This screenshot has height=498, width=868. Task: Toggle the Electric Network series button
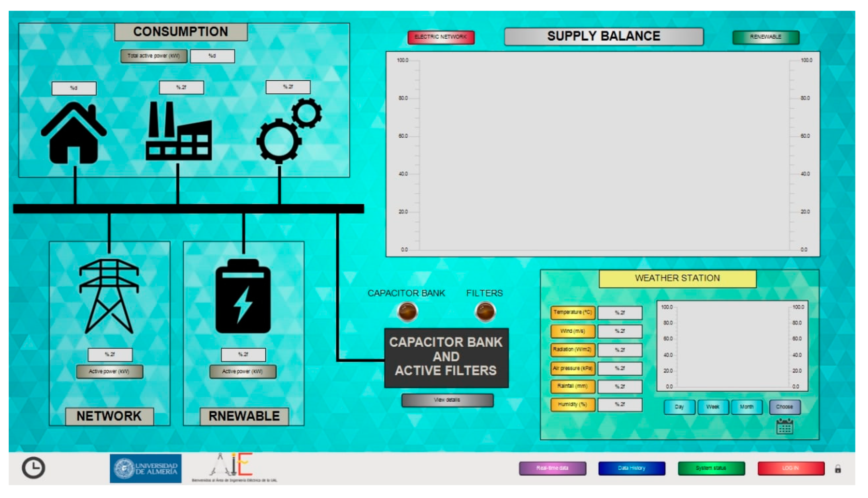[441, 37]
